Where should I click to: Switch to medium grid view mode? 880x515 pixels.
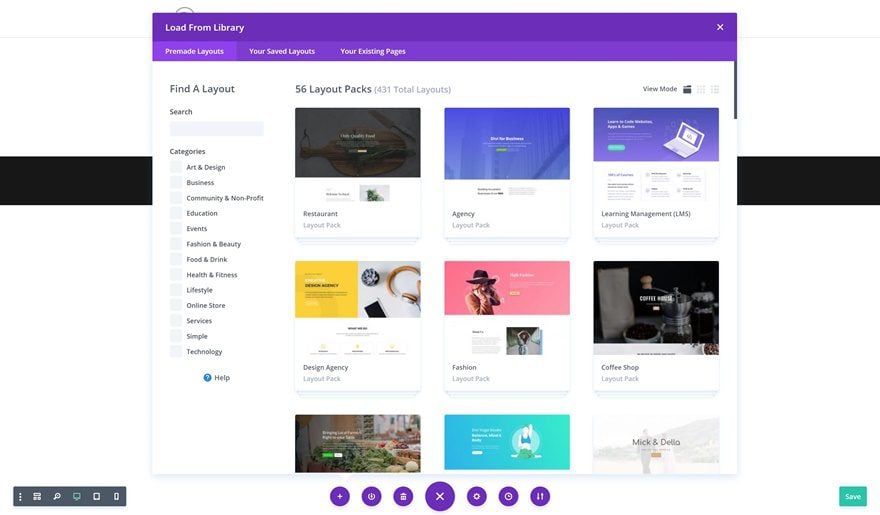click(x=701, y=89)
